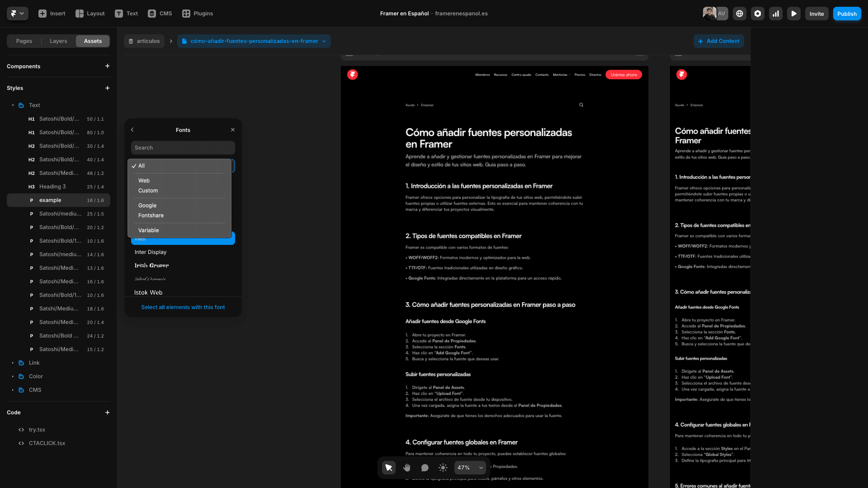868x488 pixels.
Task: Select the Satshi/Mediu... 18 / 1.6 style
Action: [x=58, y=309]
